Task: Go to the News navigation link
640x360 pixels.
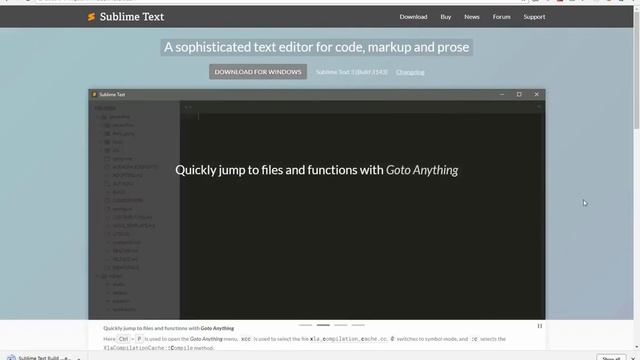Action: pyautogui.click(x=471, y=17)
